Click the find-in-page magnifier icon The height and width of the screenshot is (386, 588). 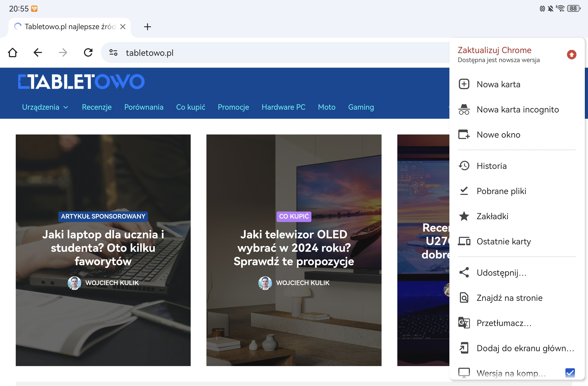464,297
